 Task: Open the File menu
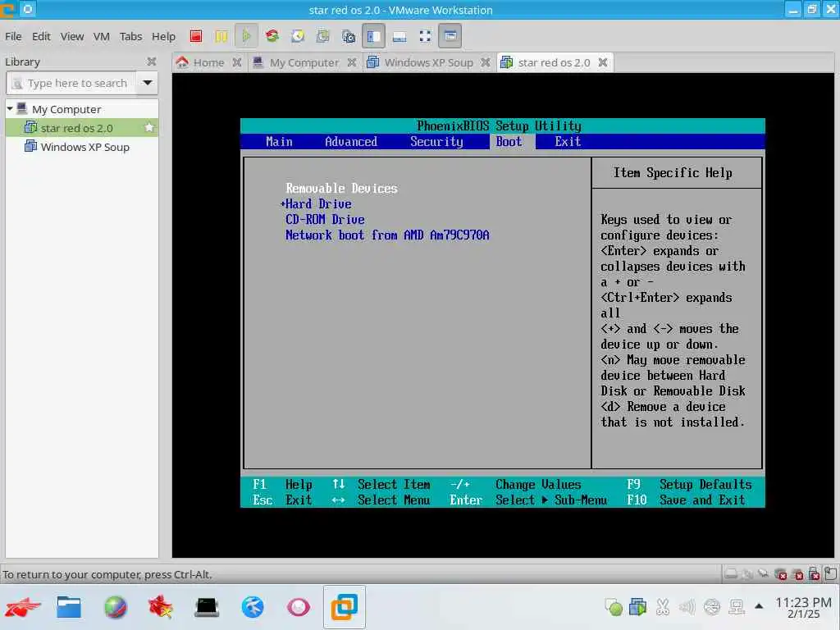point(13,36)
